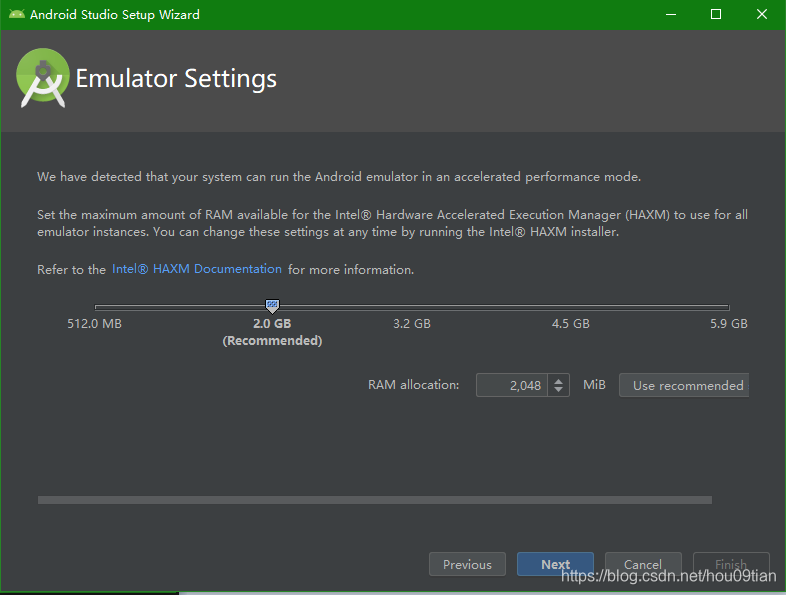Click the 2.0 GB (Recommended) label
This screenshot has height=595, width=786.
point(272,332)
